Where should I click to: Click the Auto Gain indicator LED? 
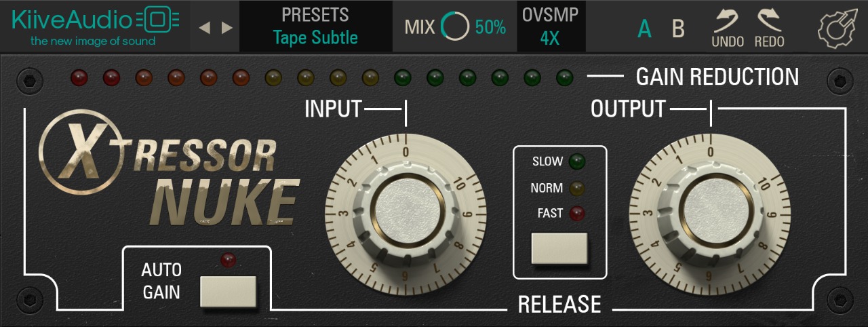pos(229,259)
